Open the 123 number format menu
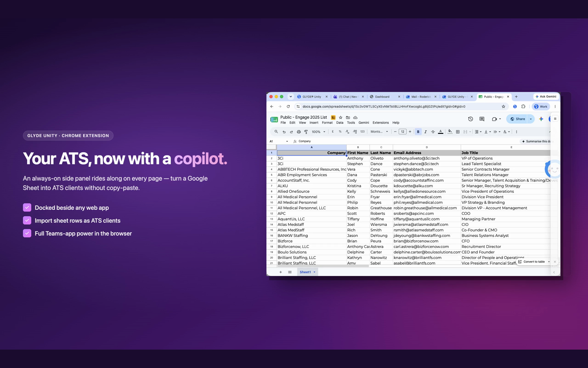588x368 pixels. point(362,132)
